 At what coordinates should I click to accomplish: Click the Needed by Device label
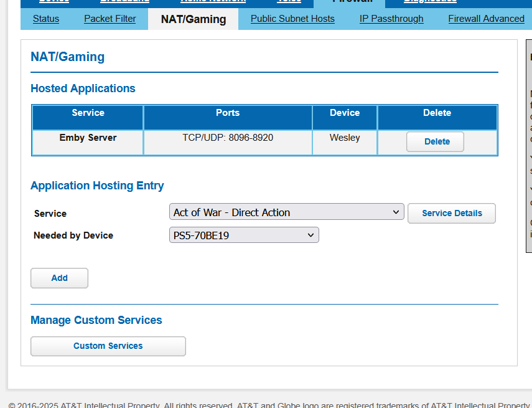tap(73, 235)
